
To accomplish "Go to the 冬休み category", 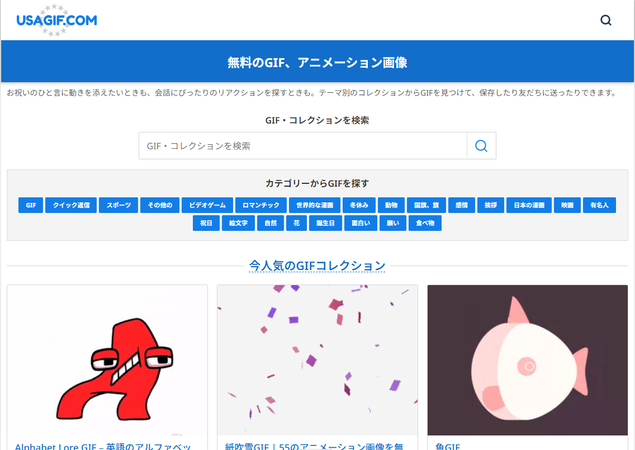I will click(x=359, y=205).
